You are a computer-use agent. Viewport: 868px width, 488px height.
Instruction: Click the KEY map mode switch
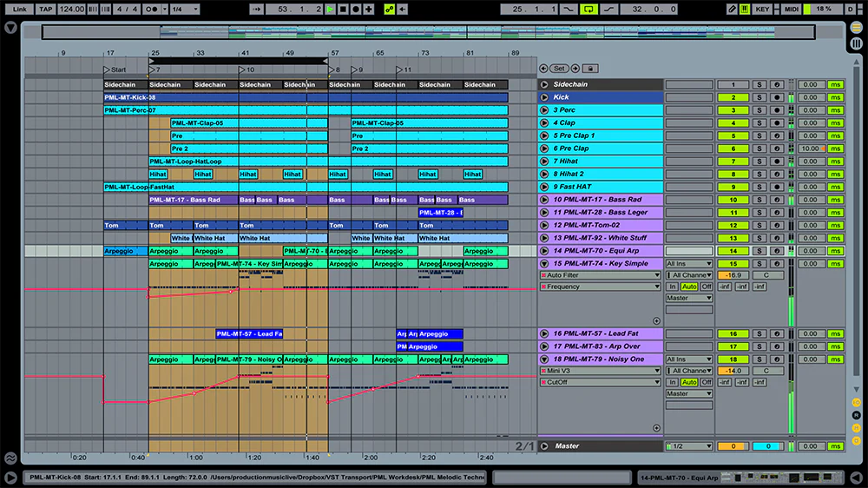pyautogui.click(x=762, y=9)
